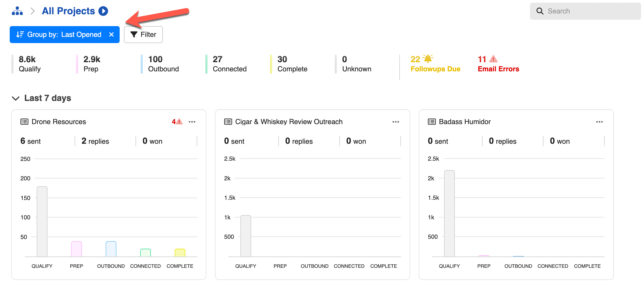Click the Followups Due bell icon

coord(428,58)
